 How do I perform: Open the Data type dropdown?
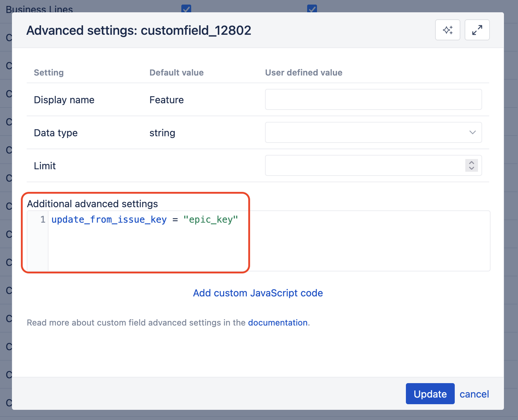point(373,132)
